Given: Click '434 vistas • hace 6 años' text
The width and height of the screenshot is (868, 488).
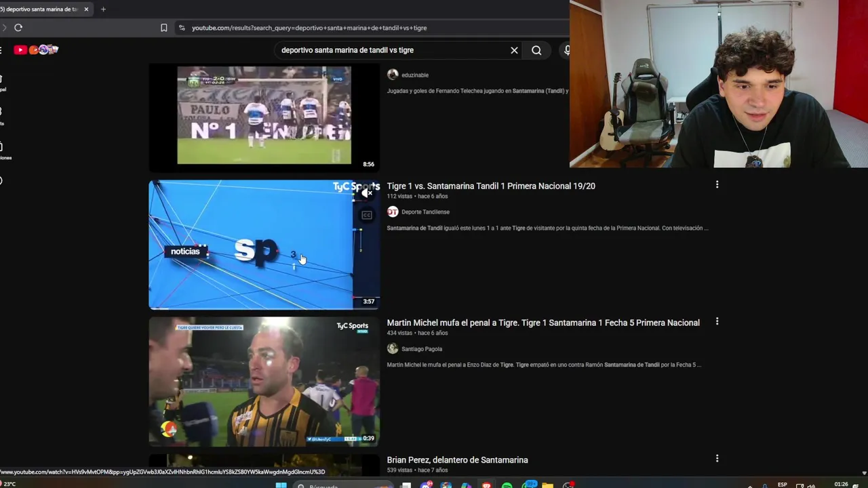Looking at the screenshot, I should click(417, 333).
